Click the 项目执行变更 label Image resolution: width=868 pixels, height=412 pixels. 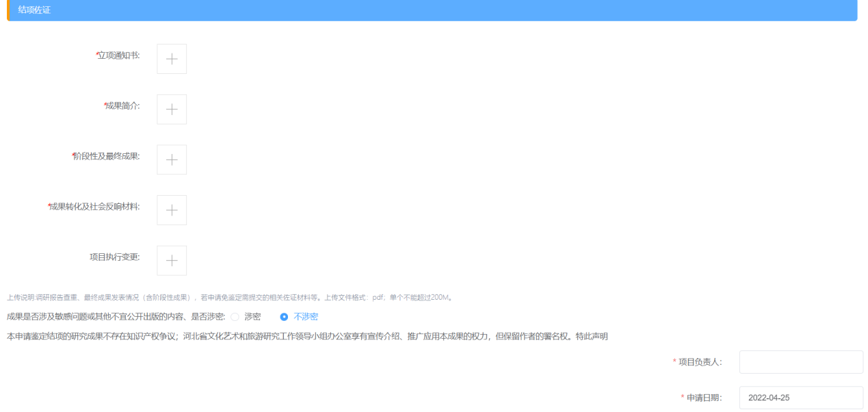pyautogui.click(x=114, y=257)
